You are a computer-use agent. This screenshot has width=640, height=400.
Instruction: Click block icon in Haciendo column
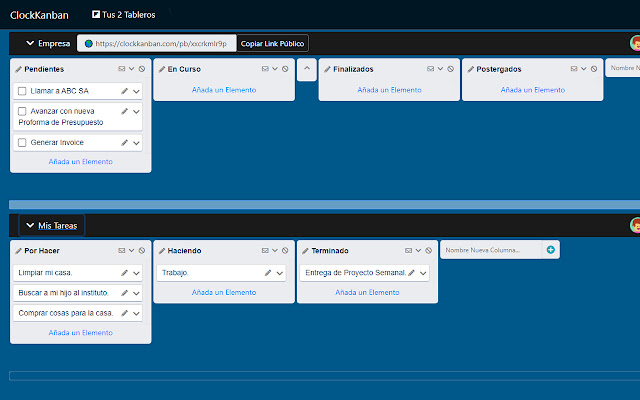pyautogui.click(x=285, y=250)
